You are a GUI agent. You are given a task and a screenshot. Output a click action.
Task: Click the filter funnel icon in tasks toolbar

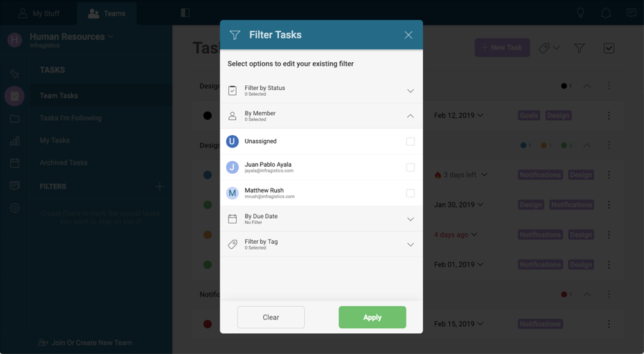coord(580,48)
